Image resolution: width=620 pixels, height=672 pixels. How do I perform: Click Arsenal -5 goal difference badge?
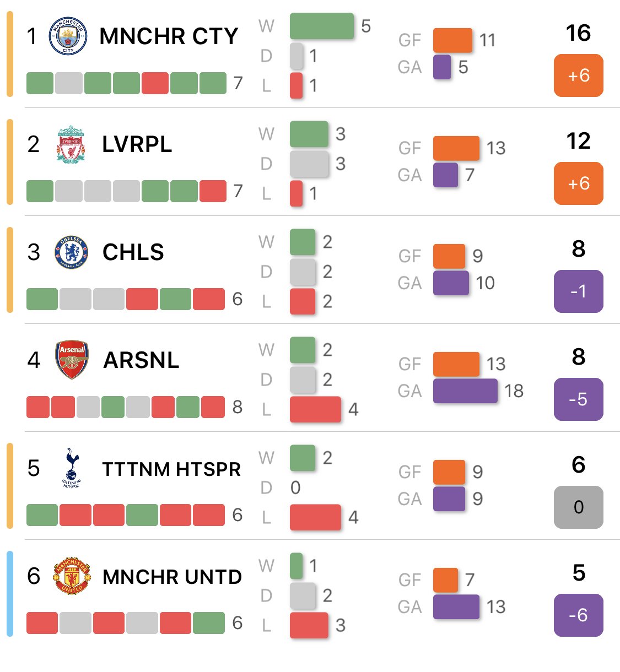pos(578,399)
